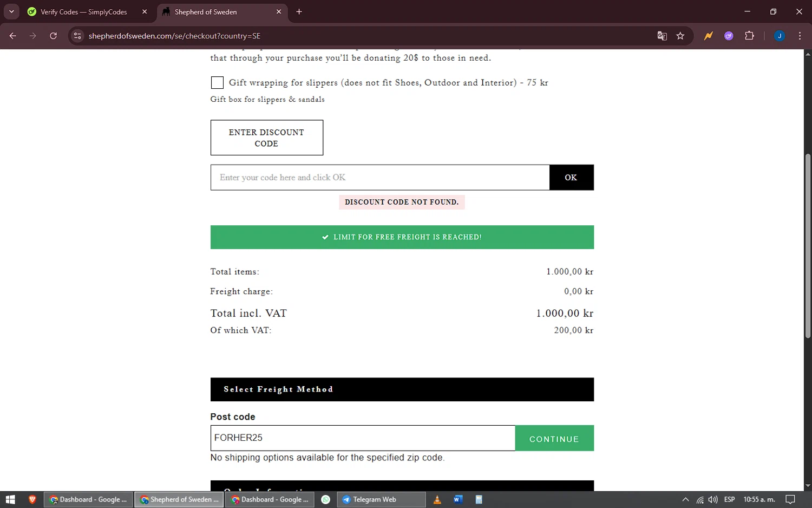Screen dimensions: 812x508
Task: Open the volume speaker tray icon
Action: 713,499
